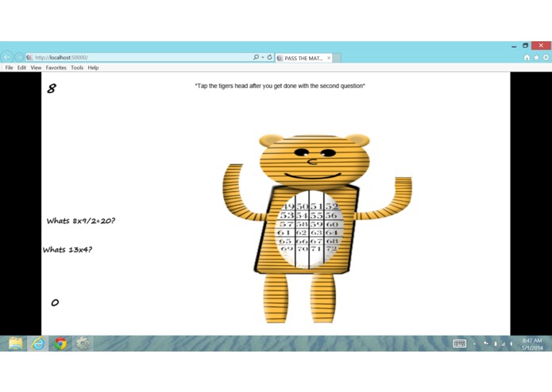Open the Favorites menu
552x392 pixels.
(x=56, y=67)
